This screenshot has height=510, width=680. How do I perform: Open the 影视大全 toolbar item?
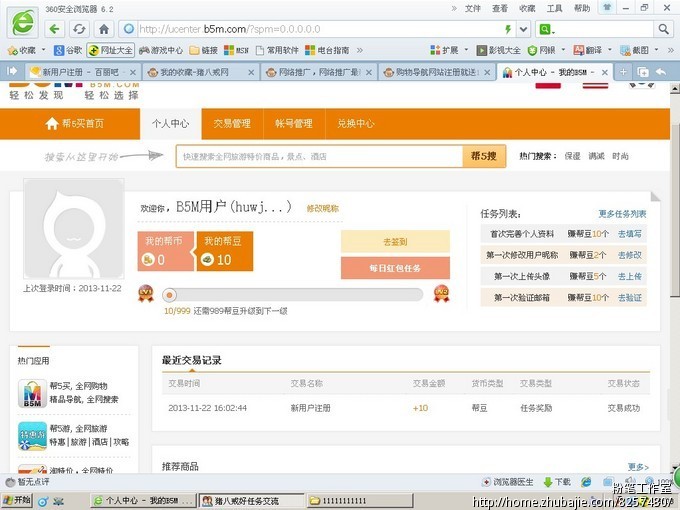tap(498, 50)
